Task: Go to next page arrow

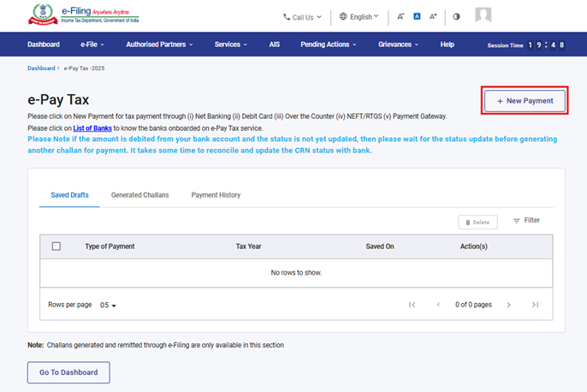Action: point(508,305)
